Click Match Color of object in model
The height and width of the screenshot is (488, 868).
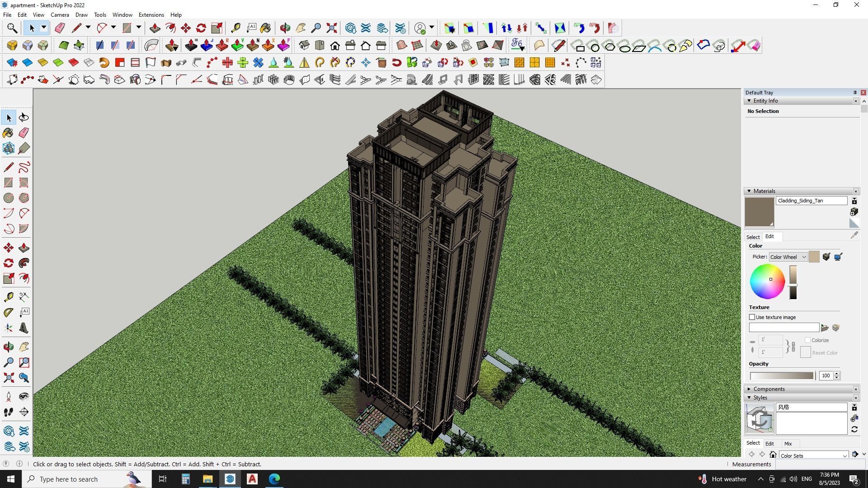(826, 257)
